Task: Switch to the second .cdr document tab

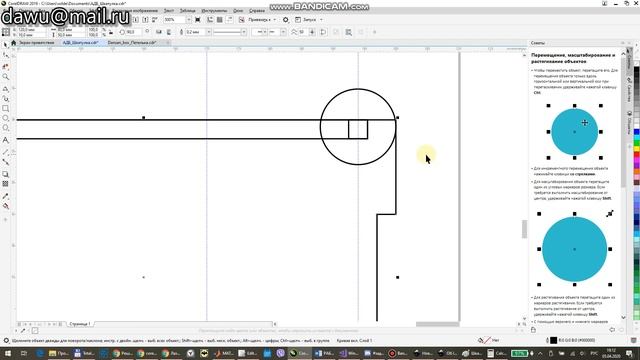Action: click(x=80, y=42)
